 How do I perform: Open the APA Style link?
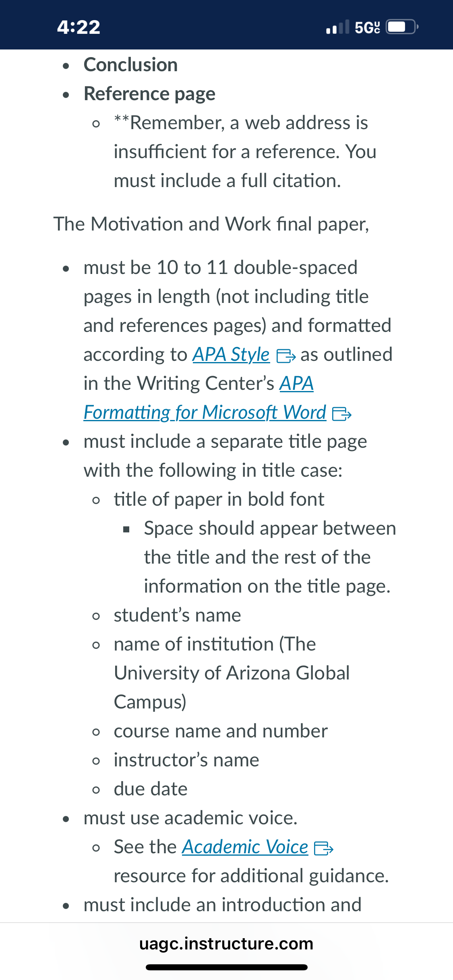pyautogui.click(x=231, y=355)
